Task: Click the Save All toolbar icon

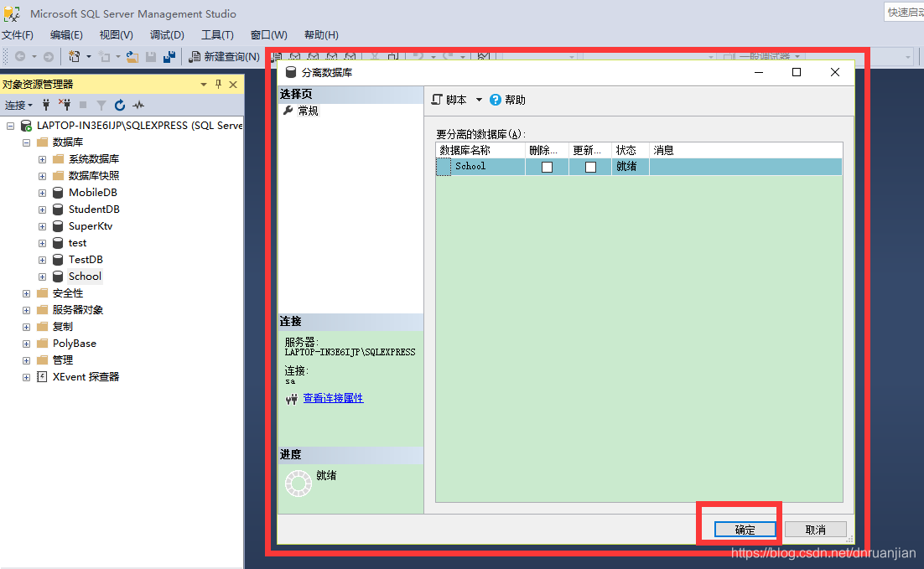Action: click(169, 56)
